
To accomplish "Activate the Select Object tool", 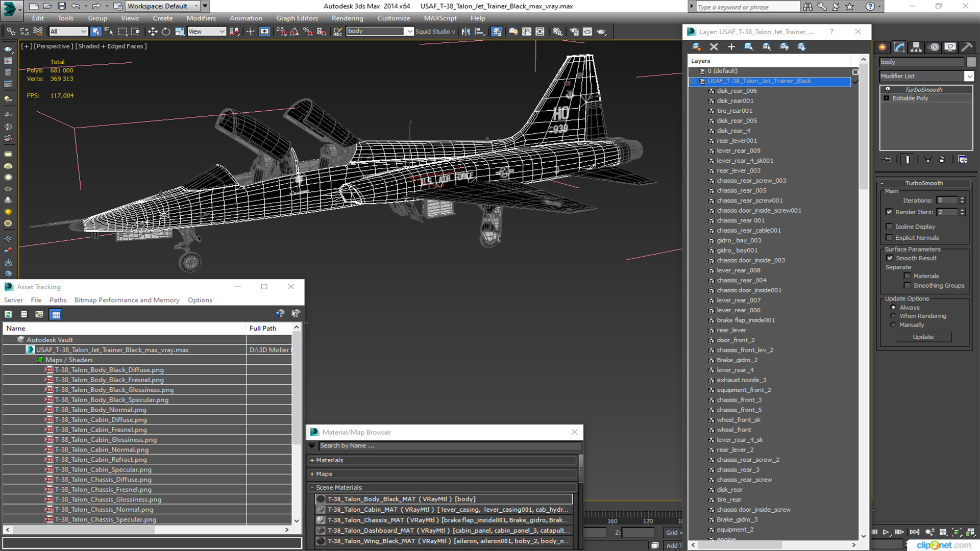I will point(95,32).
